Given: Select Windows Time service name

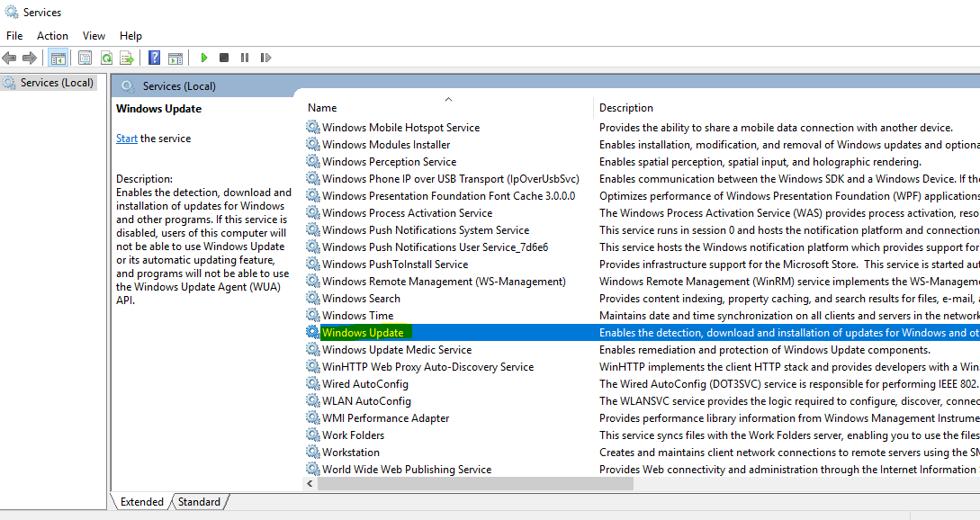Looking at the screenshot, I should coord(358,316).
